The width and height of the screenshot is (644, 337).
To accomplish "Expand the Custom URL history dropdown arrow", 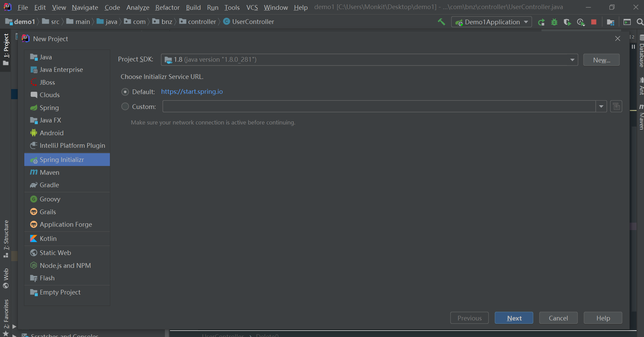I will [601, 107].
